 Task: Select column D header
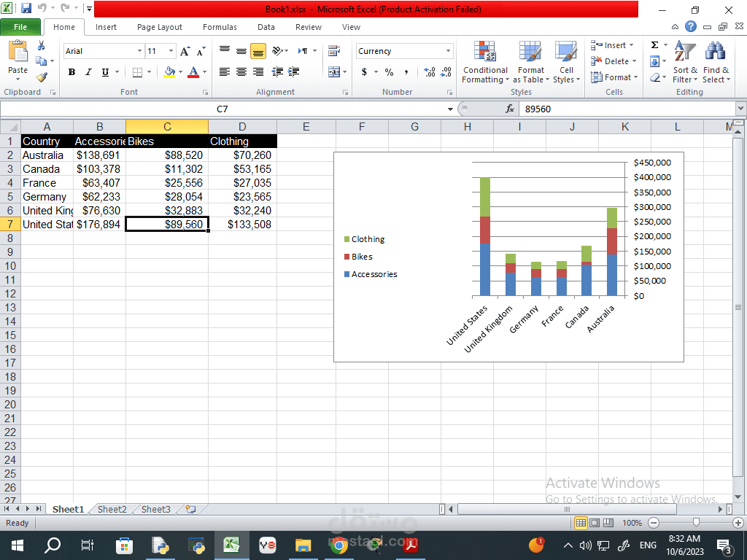242,127
